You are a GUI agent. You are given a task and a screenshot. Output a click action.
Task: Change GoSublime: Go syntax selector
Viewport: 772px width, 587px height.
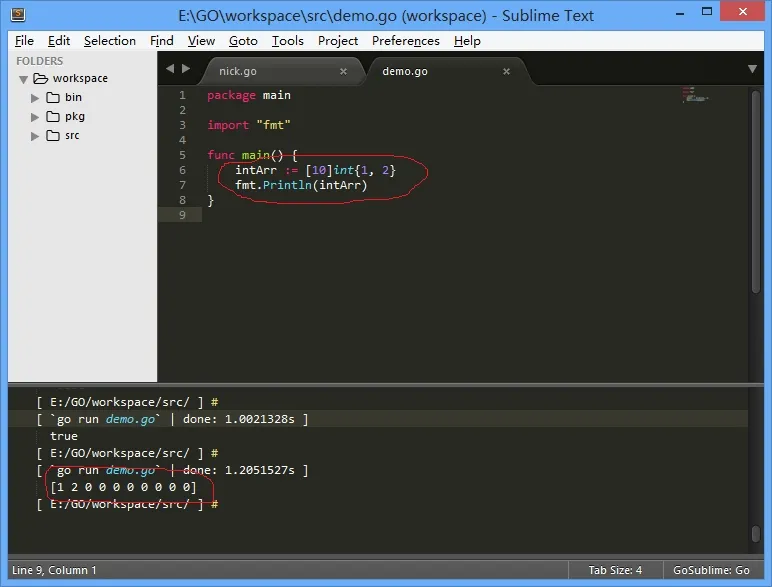click(711, 570)
